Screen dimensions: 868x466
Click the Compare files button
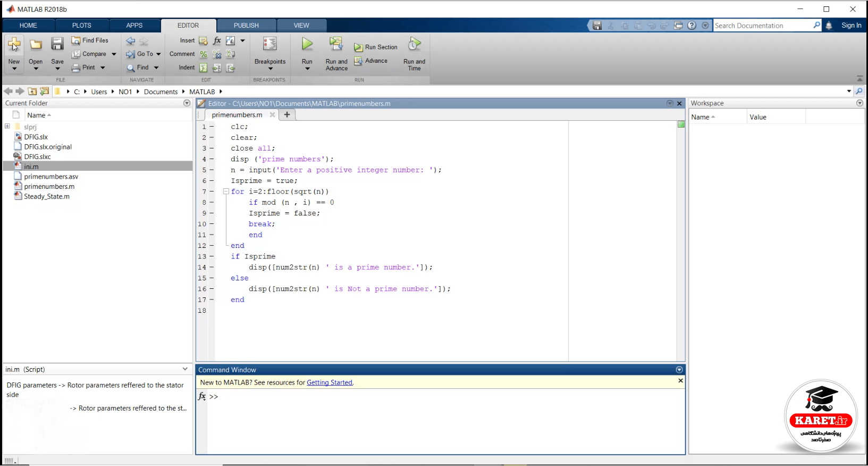click(x=89, y=54)
